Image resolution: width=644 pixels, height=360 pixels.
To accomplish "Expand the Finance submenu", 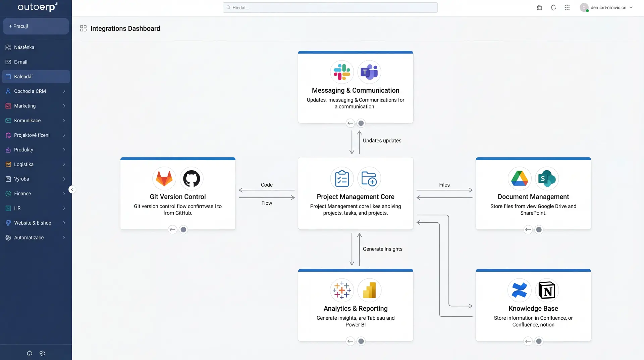I will 64,193.
